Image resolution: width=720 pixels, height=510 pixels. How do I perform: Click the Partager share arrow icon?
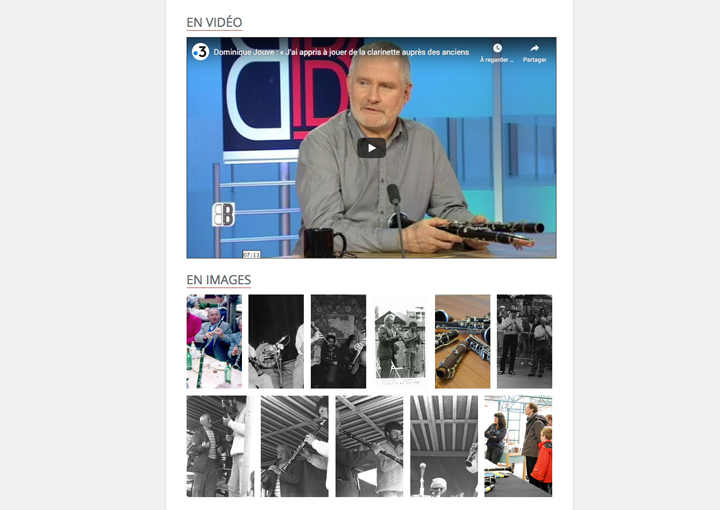click(534, 48)
